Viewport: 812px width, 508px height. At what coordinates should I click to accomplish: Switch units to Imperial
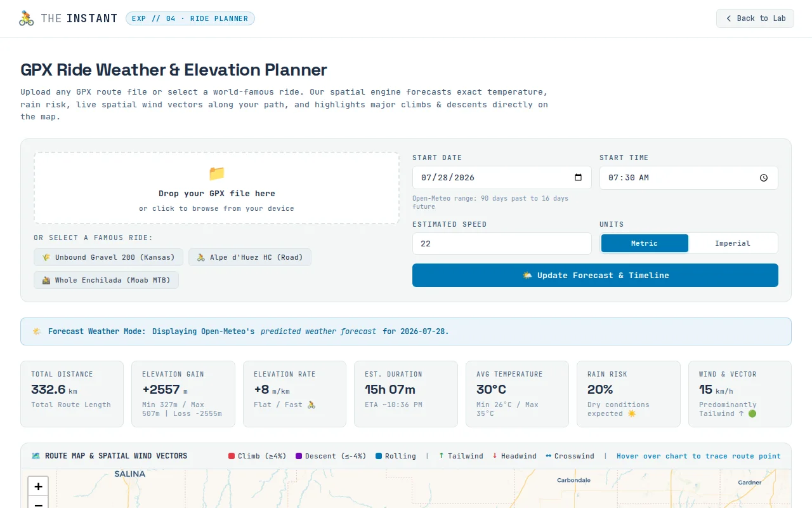pos(733,243)
